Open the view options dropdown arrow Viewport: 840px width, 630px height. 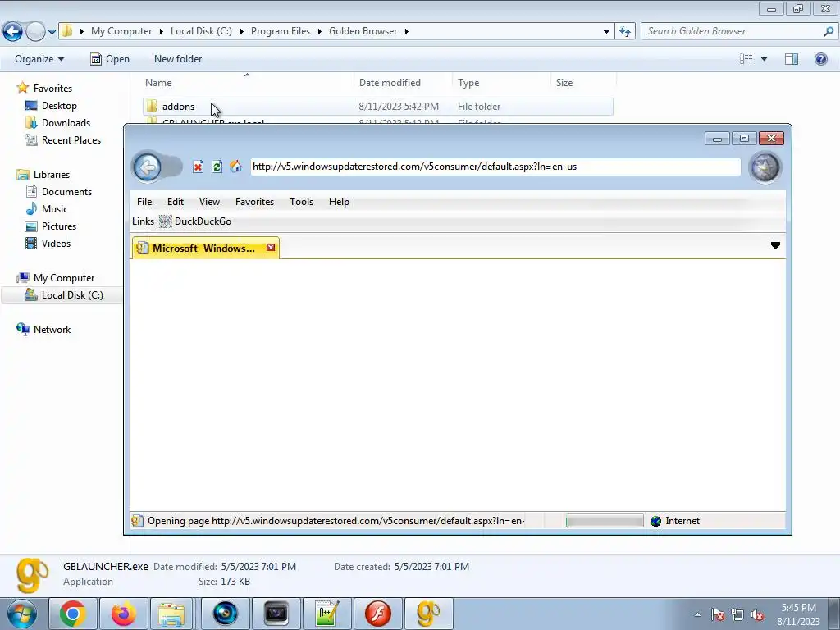[x=764, y=59]
